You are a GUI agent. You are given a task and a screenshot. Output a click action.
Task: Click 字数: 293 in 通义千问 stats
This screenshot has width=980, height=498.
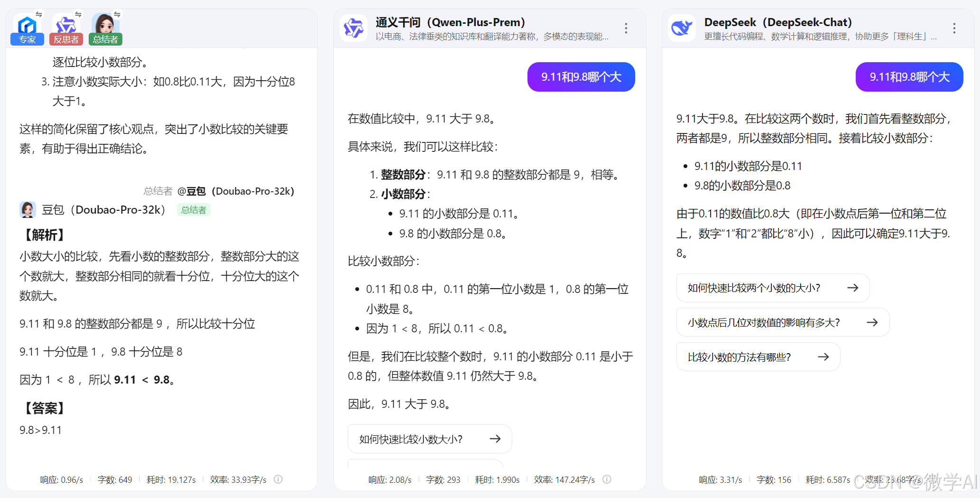443,480
